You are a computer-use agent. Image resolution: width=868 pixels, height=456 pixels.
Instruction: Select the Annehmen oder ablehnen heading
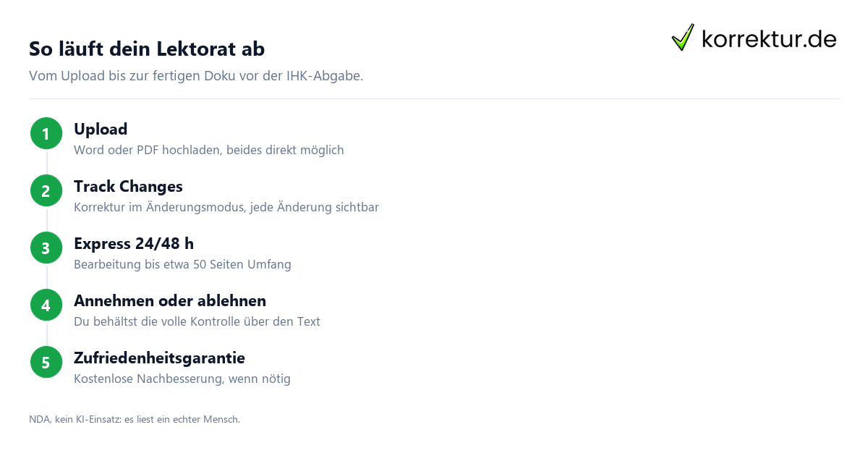pyautogui.click(x=170, y=301)
